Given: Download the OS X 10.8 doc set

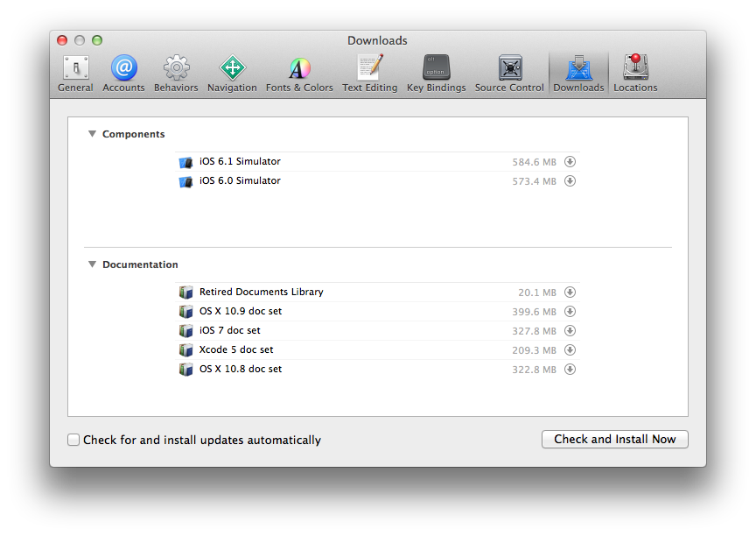Looking at the screenshot, I should [x=570, y=369].
